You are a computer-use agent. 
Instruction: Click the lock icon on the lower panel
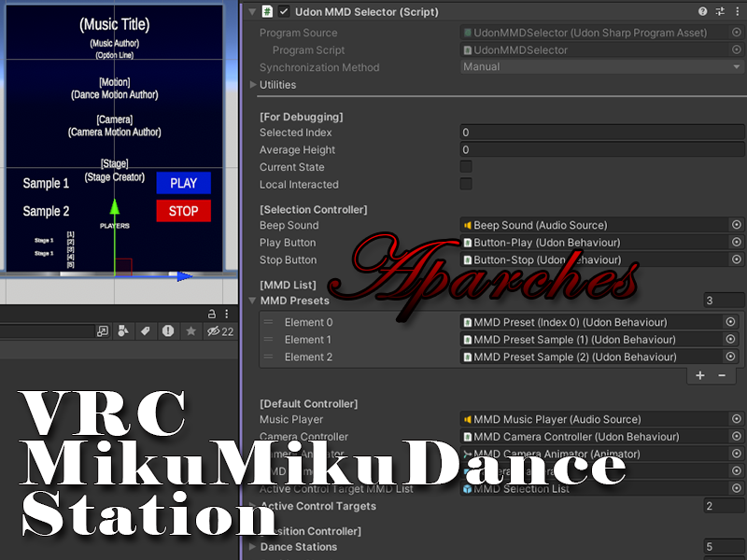click(212, 314)
